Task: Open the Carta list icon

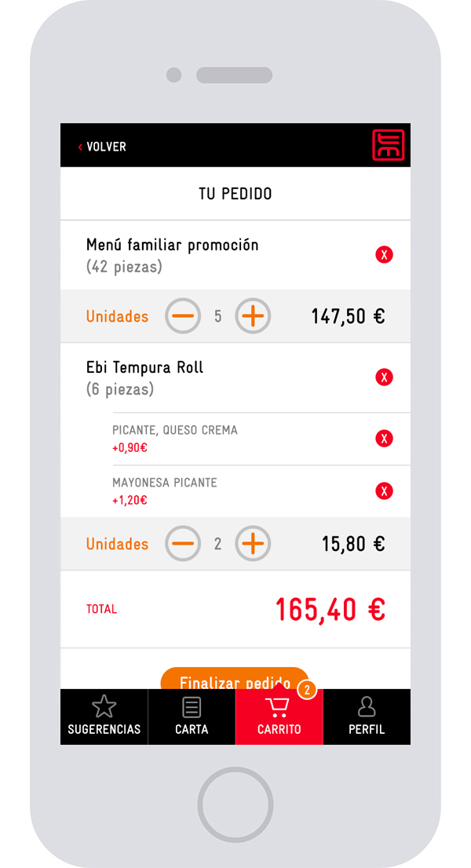Action: click(191, 706)
